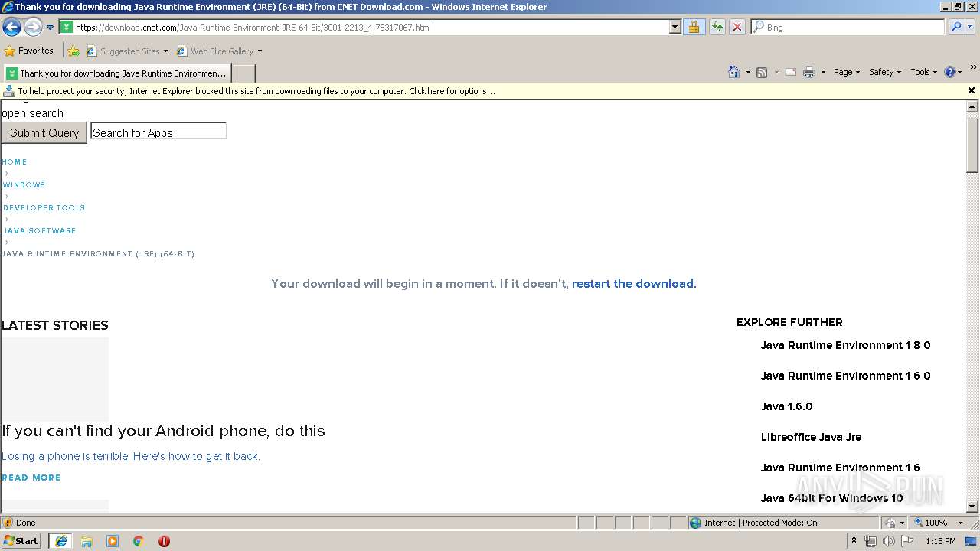The width and height of the screenshot is (980, 551).
Task: Click the Stop loading X icon
Action: (737, 28)
